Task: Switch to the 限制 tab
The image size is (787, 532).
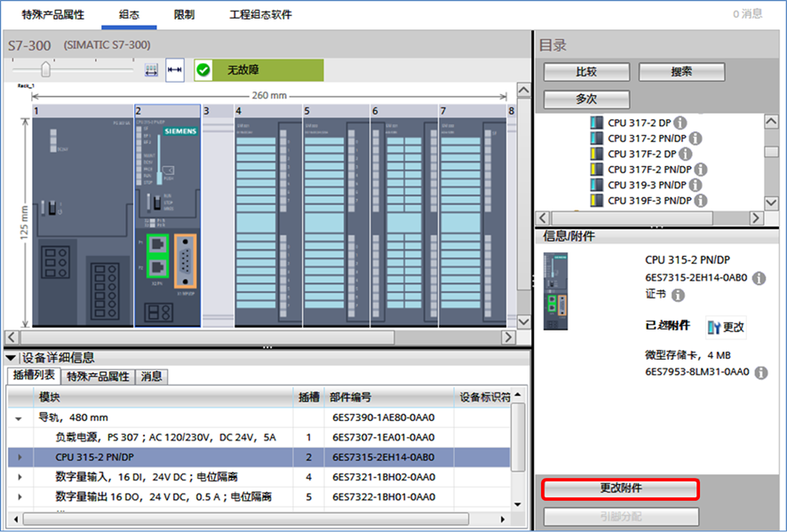Action: (x=184, y=14)
